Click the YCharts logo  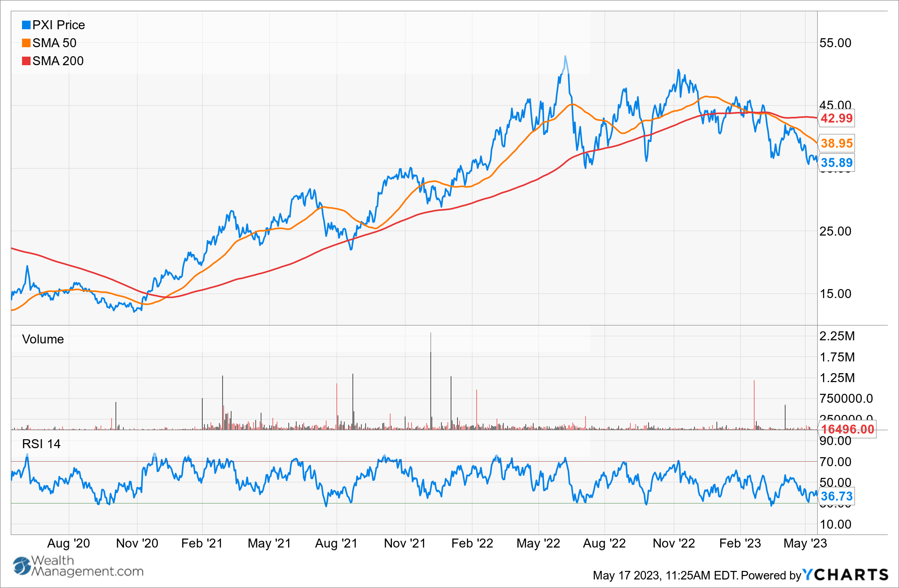[x=845, y=575]
